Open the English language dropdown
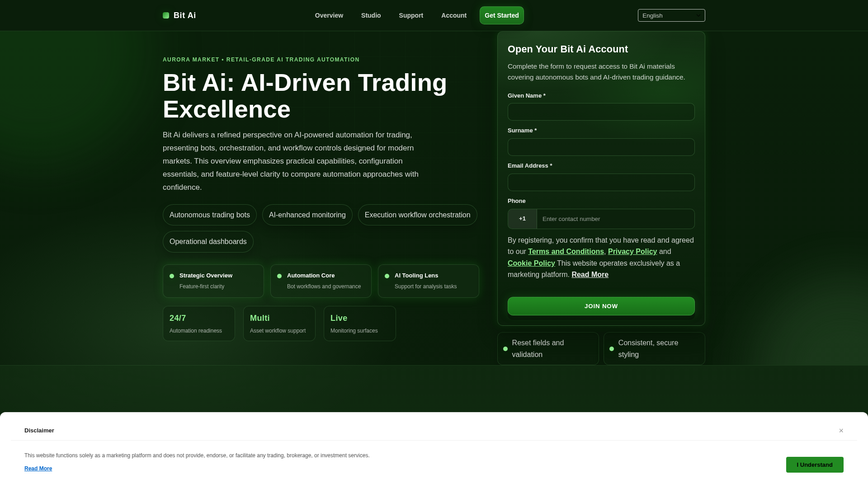This screenshot has height=488, width=868. click(x=671, y=15)
